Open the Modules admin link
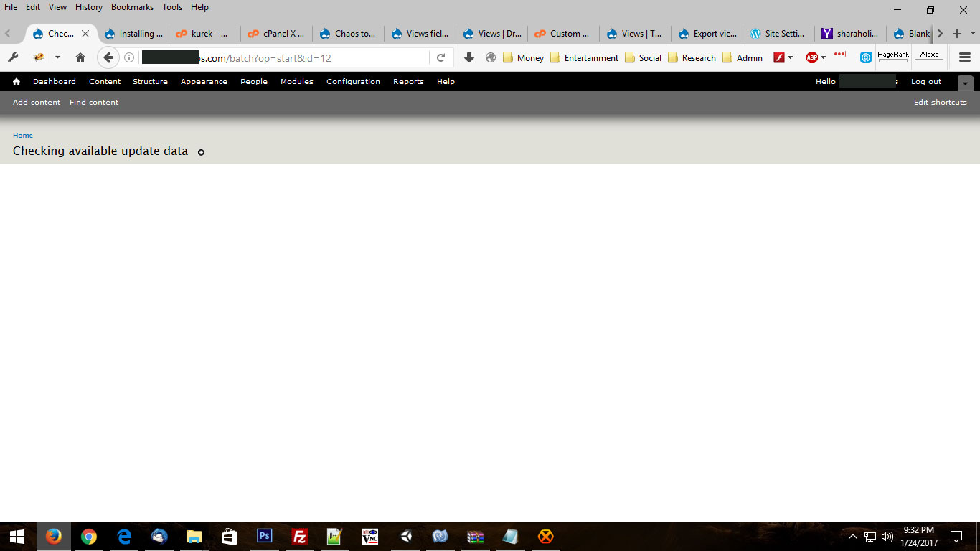This screenshot has width=980, height=551. click(x=297, y=82)
